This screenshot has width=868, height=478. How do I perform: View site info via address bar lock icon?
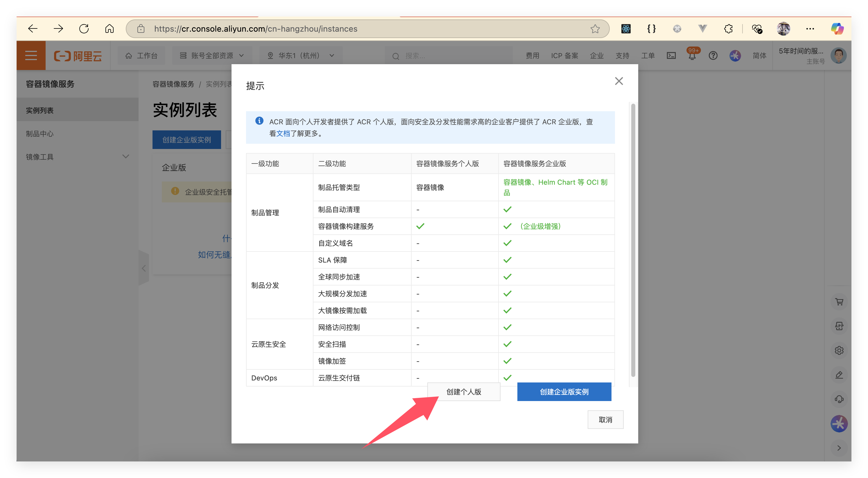[x=141, y=29]
